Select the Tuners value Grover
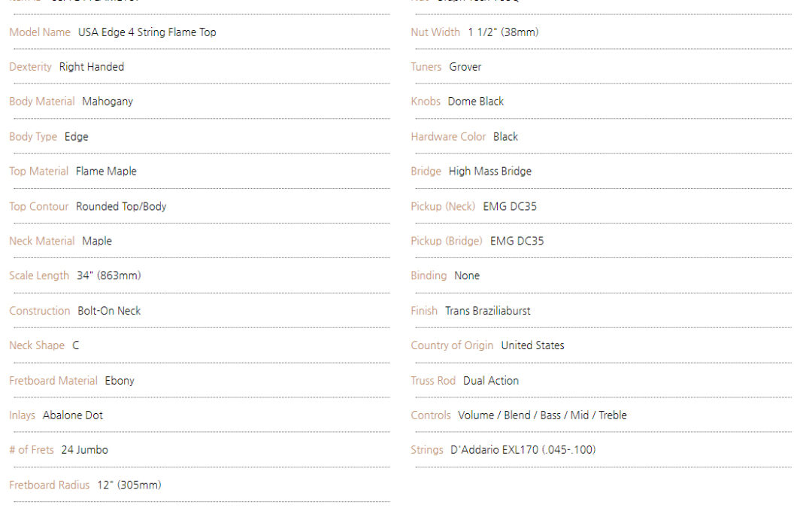The width and height of the screenshot is (812, 508). click(x=465, y=67)
